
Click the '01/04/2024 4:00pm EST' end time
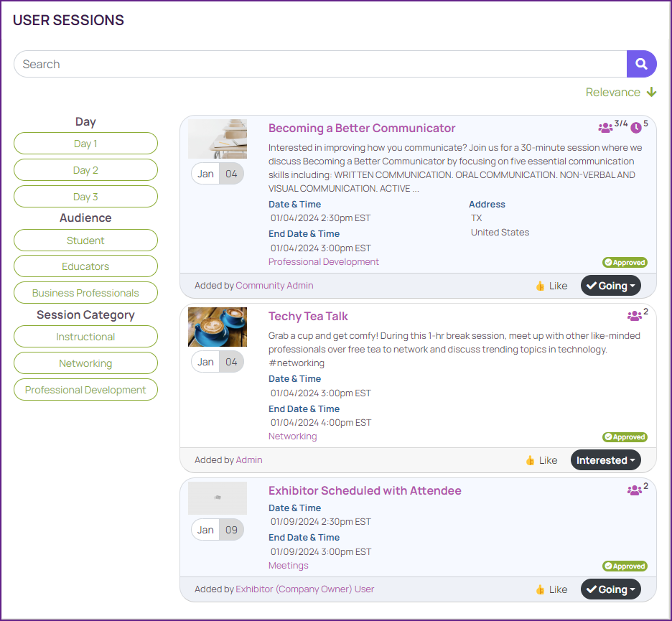321,423
